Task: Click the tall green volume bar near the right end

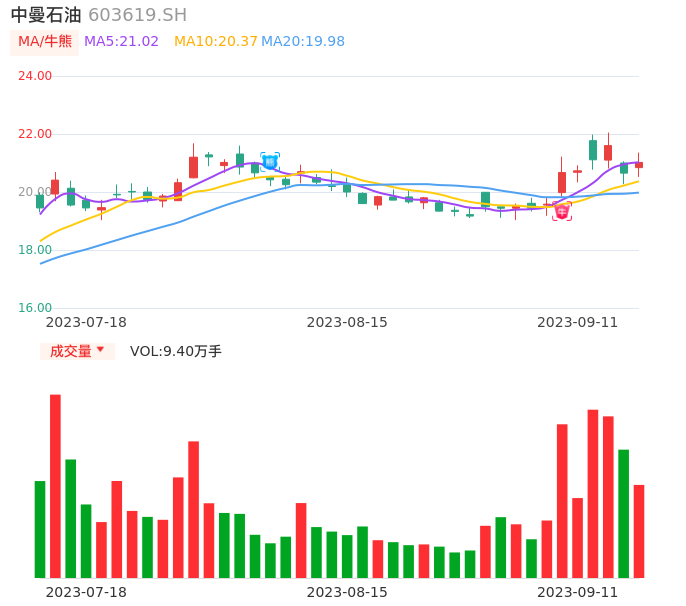Action: pos(623,514)
